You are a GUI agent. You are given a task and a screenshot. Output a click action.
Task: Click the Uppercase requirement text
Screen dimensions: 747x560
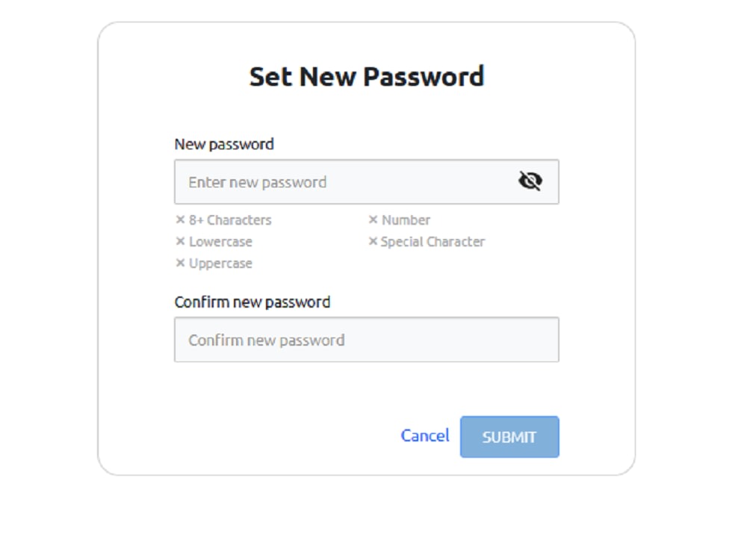click(220, 263)
